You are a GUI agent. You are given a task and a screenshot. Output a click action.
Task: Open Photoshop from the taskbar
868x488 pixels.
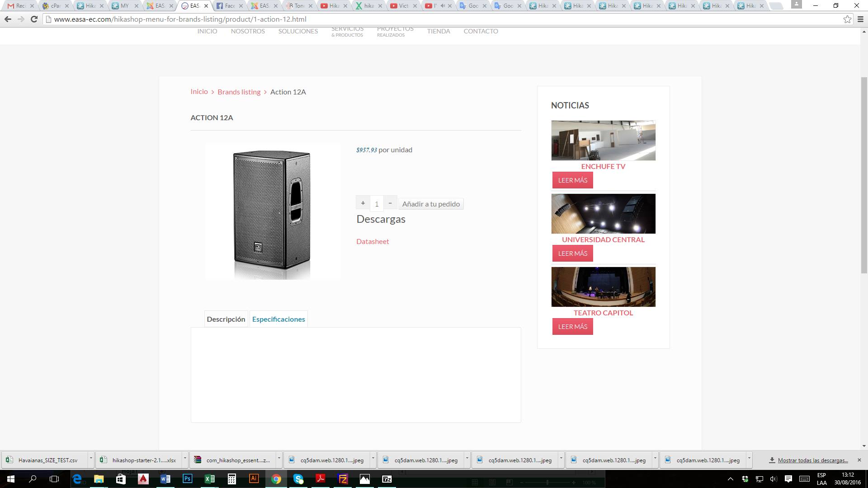[187, 479]
